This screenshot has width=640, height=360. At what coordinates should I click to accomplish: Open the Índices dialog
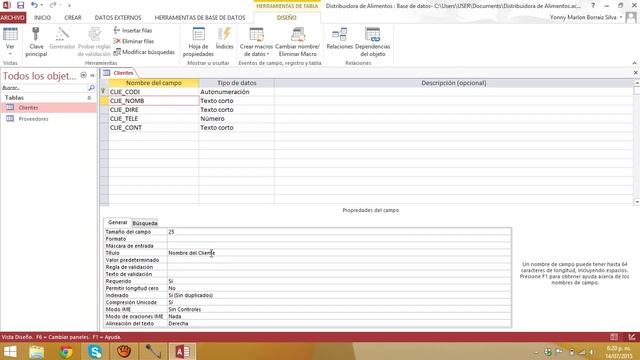point(224,39)
